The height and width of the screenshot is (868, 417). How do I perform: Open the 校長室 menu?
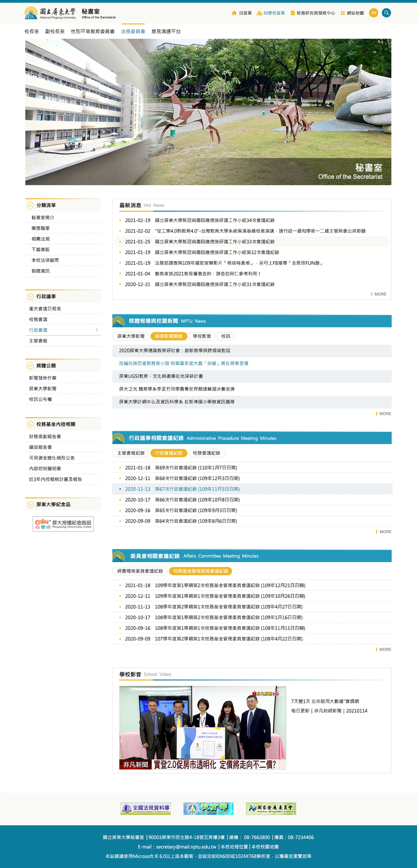tap(32, 31)
